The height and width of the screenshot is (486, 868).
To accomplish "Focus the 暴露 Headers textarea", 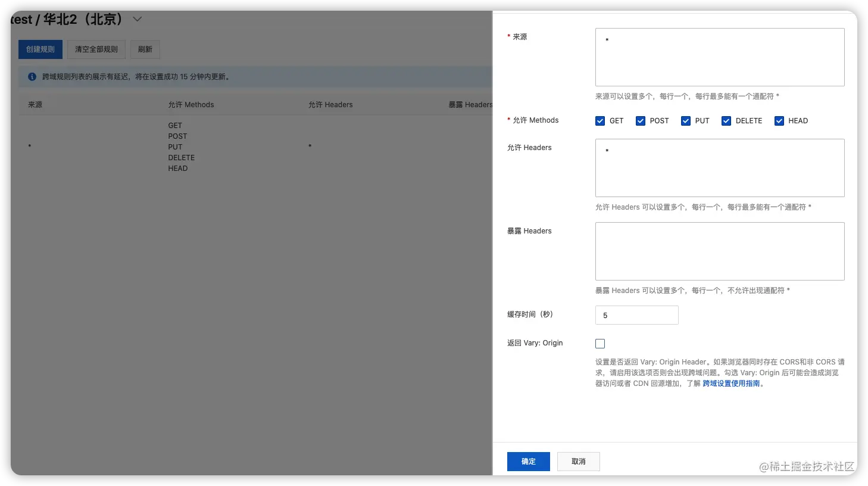I will (720, 251).
